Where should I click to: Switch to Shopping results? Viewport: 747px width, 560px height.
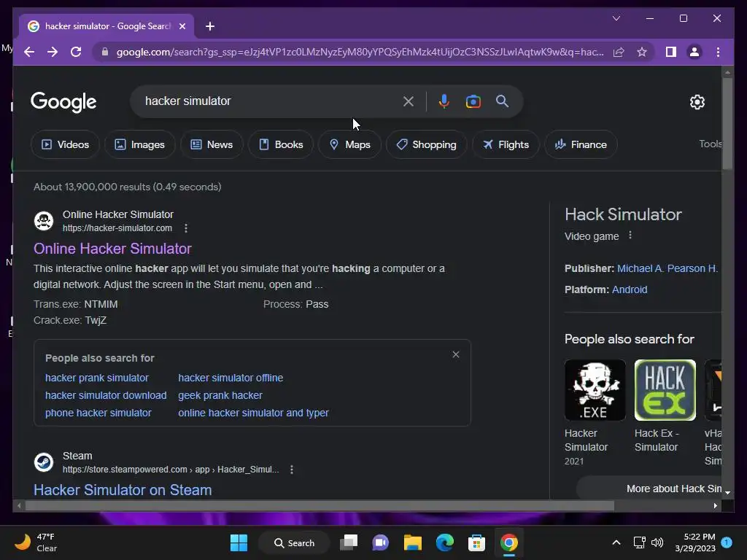[x=426, y=144]
